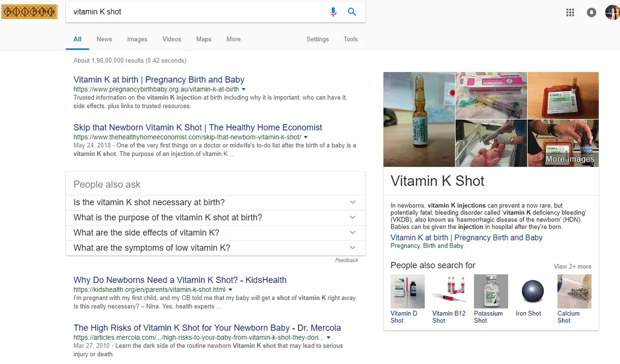The image size is (620, 364).
Task: Open the Calcium Shot thumbnail
Action: pyautogui.click(x=574, y=291)
